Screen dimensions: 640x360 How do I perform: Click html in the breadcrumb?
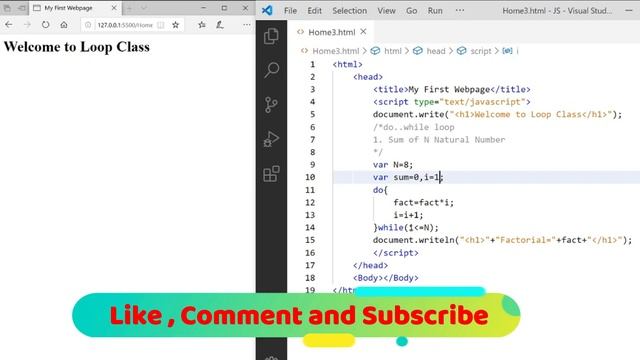pyautogui.click(x=393, y=51)
